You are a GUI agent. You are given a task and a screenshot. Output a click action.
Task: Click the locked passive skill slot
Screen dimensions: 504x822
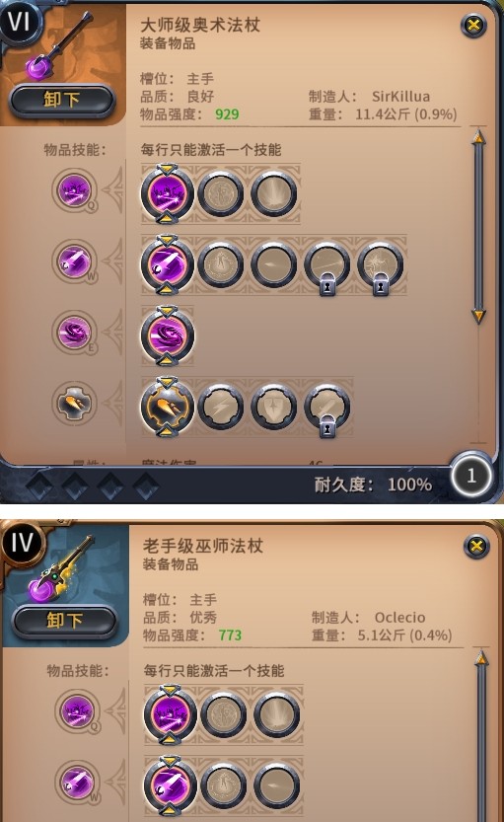point(326,408)
